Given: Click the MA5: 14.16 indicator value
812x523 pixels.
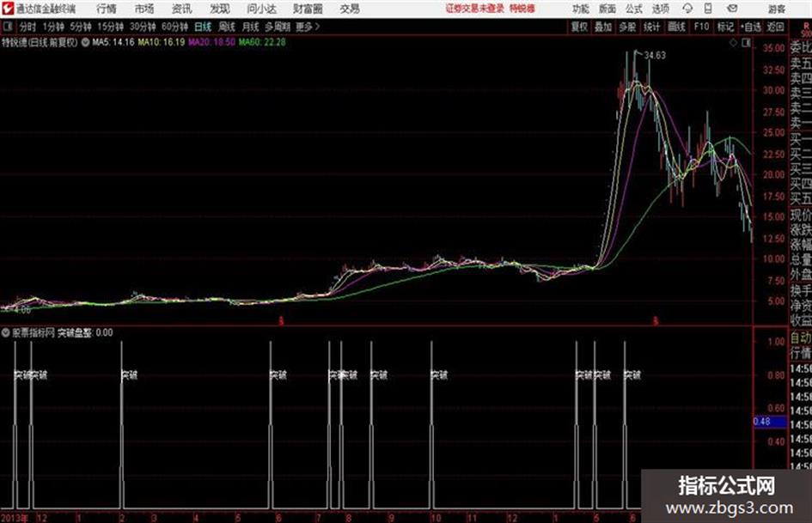Looking at the screenshot, I should pyautogui.click(x=113, y=42).
